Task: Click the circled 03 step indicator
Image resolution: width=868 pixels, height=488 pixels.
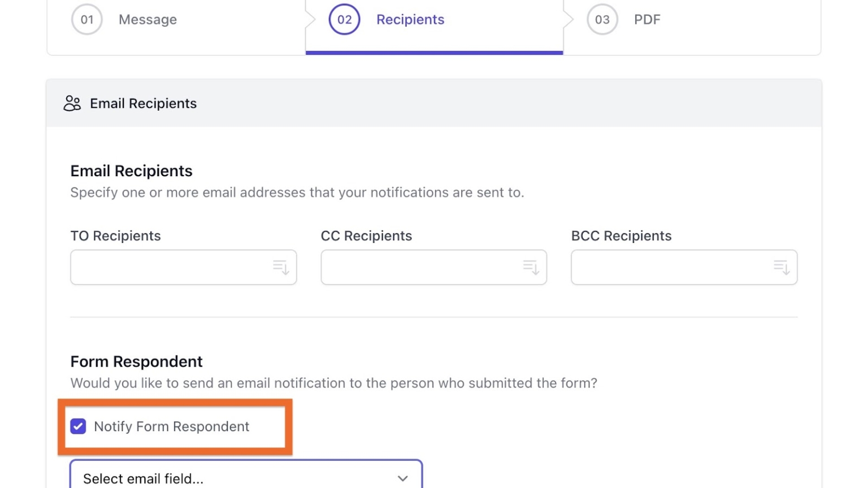Action: pos(602,19)
